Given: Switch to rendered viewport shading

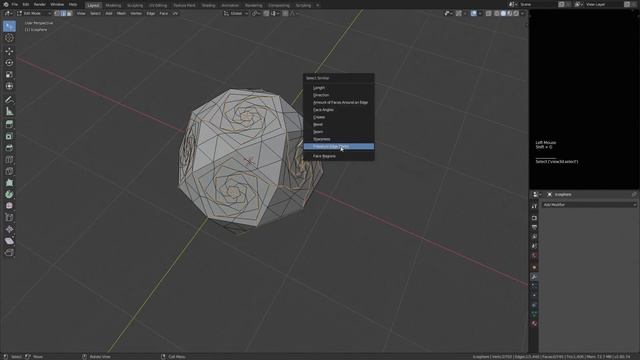Looking at the screenshot, I should pyautogui.click(x=516, y=13).
